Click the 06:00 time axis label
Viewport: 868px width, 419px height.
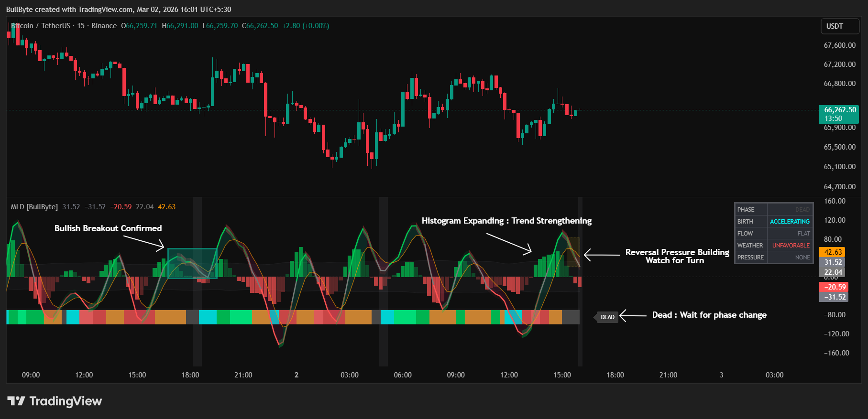(403, 375)
